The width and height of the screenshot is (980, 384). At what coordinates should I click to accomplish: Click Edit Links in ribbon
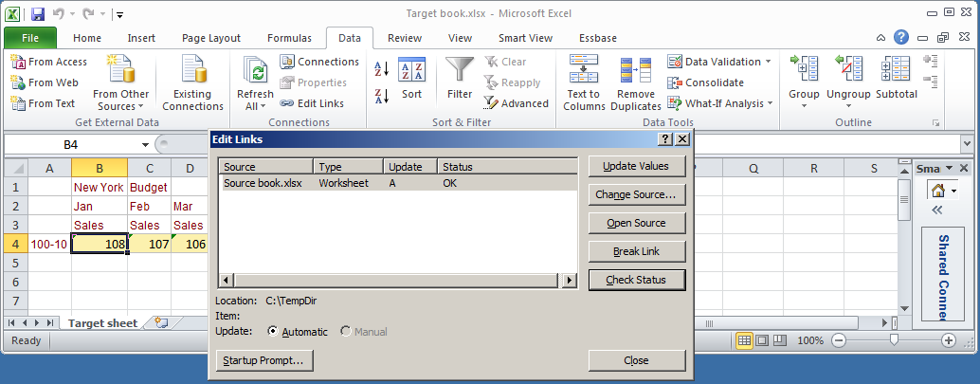click(x=312, y=103)
